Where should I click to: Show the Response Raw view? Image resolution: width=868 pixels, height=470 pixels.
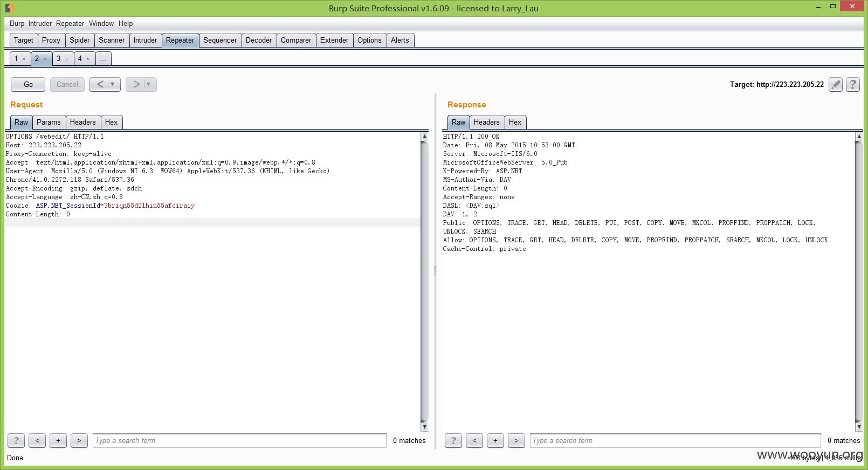point(459,122)
